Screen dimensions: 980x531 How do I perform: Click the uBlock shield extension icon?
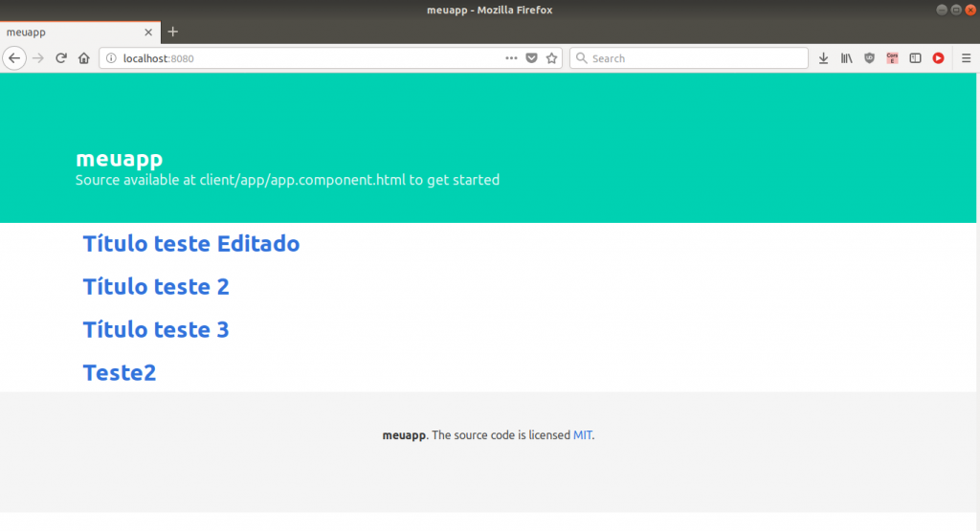tap(869, 58)
